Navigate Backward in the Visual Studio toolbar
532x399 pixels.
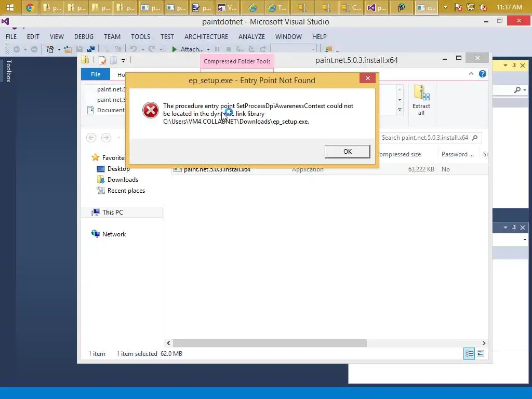click(x=17, y=49)
